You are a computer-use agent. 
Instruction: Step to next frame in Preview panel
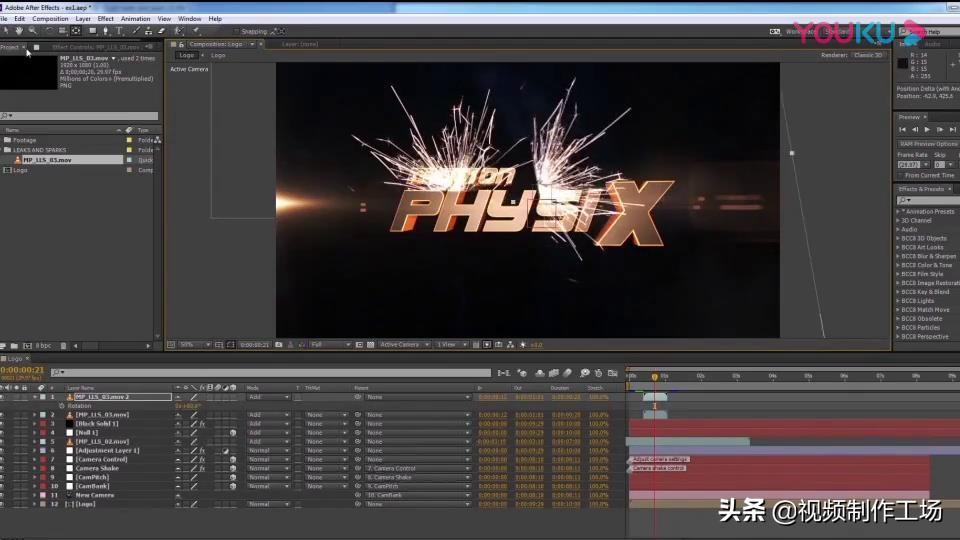coord(940,130)
